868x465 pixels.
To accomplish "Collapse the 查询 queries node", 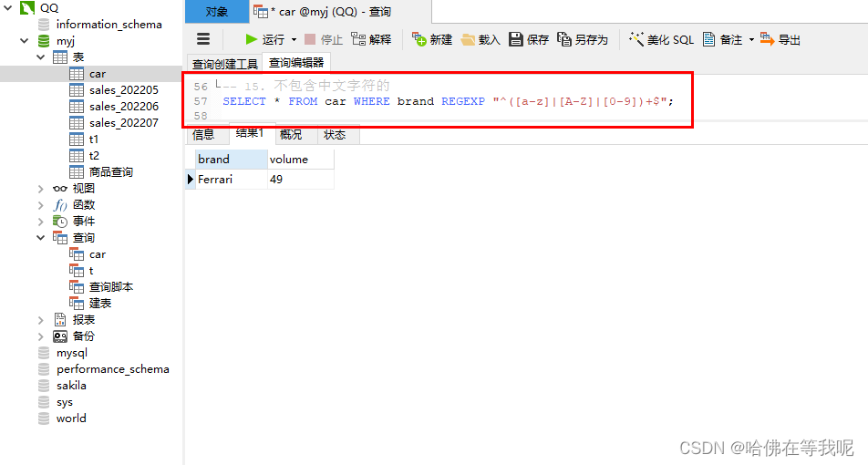I will click(x=40, y=238).
